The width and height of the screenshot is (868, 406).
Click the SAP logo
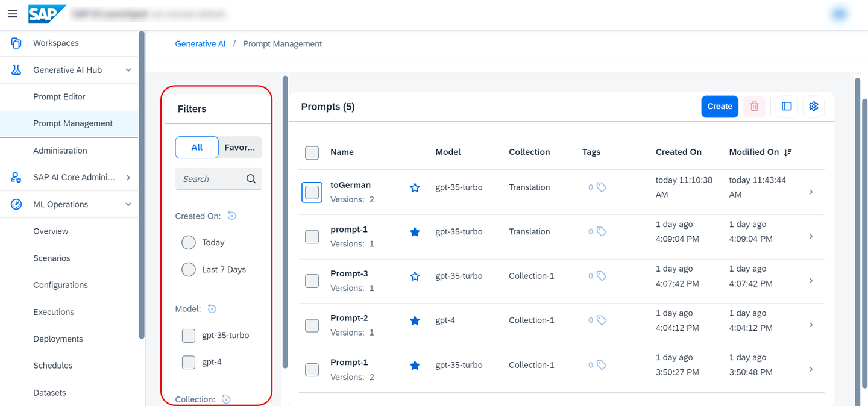[46, 14]
